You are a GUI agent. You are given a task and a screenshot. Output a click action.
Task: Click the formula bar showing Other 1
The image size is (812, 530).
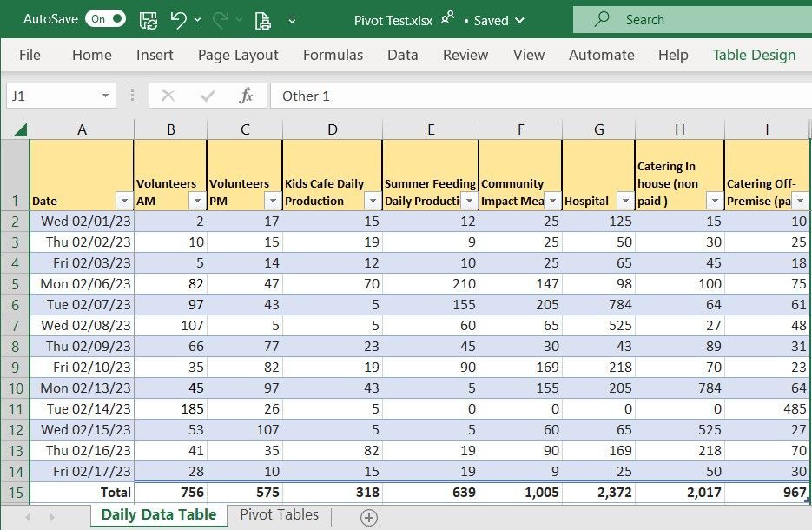tap(391, 96)
